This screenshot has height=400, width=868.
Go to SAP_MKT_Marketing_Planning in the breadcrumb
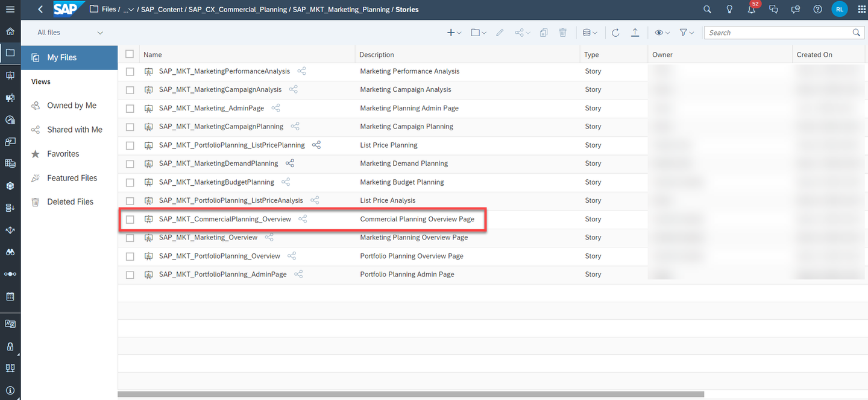pyautogui.click(x=341, y=10)
